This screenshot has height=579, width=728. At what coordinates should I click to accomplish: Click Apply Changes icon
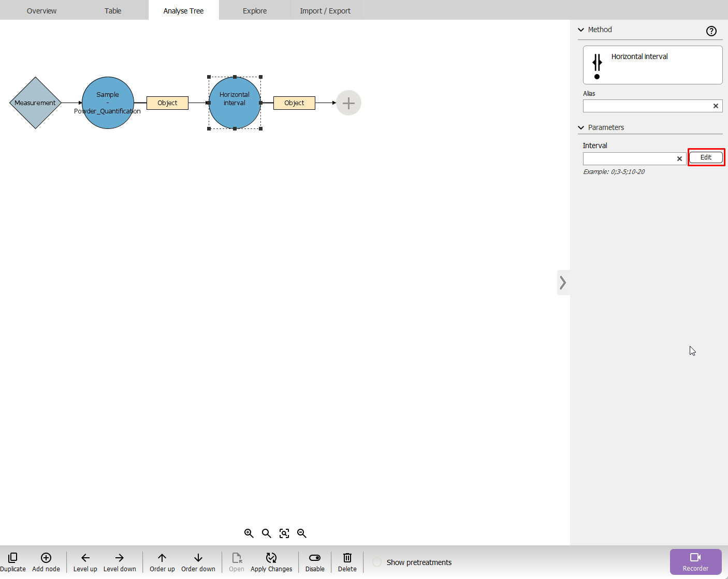[271, 558]
